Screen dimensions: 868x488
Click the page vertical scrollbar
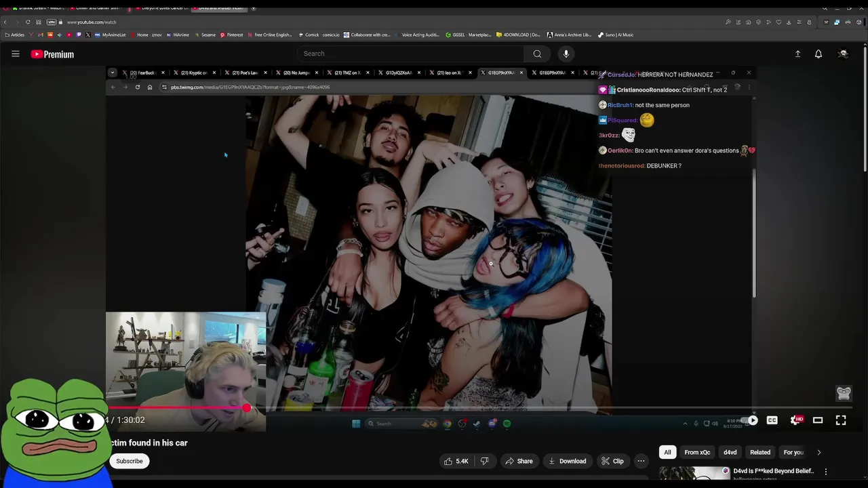(x=865, y=108)
